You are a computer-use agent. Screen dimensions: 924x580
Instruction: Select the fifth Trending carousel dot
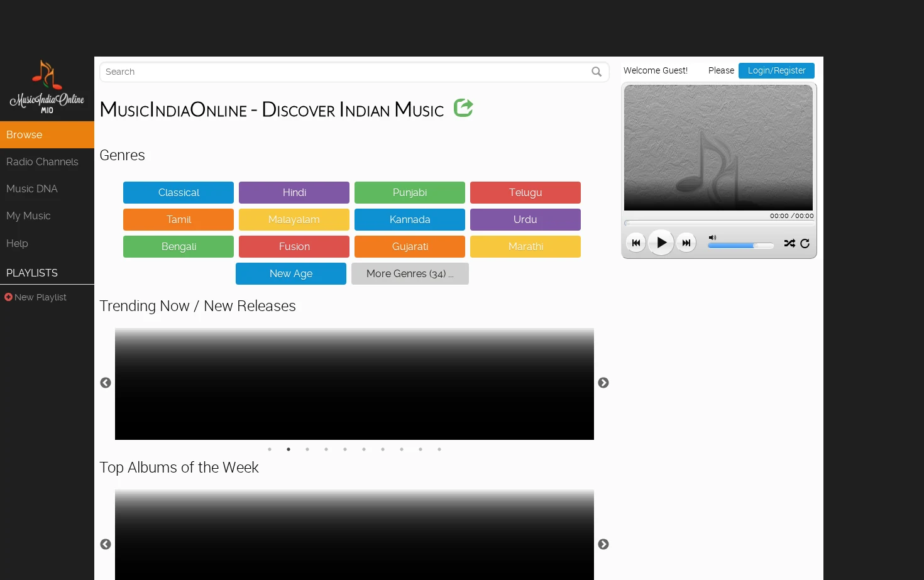tap(345, 449)
